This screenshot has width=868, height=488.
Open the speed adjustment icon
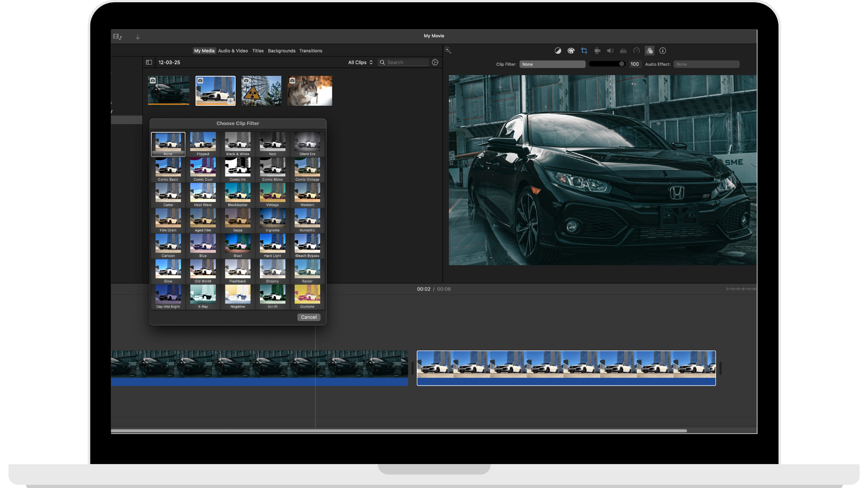637,51
